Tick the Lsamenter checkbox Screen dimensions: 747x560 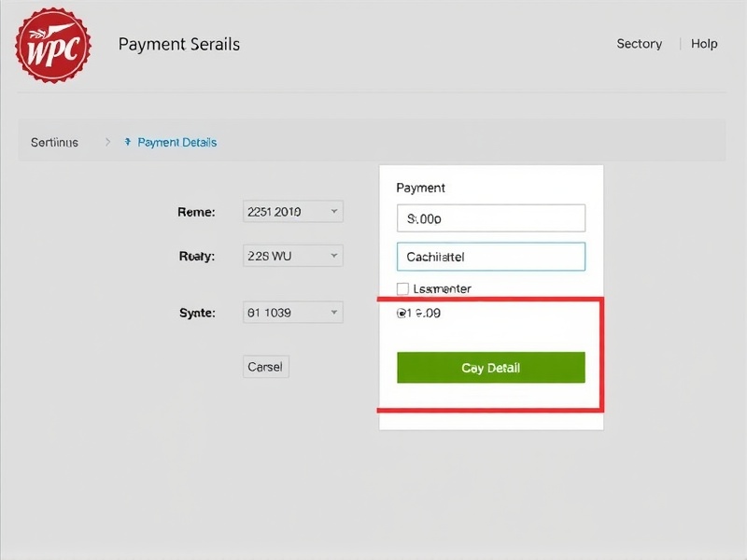(x=403, y=289)
